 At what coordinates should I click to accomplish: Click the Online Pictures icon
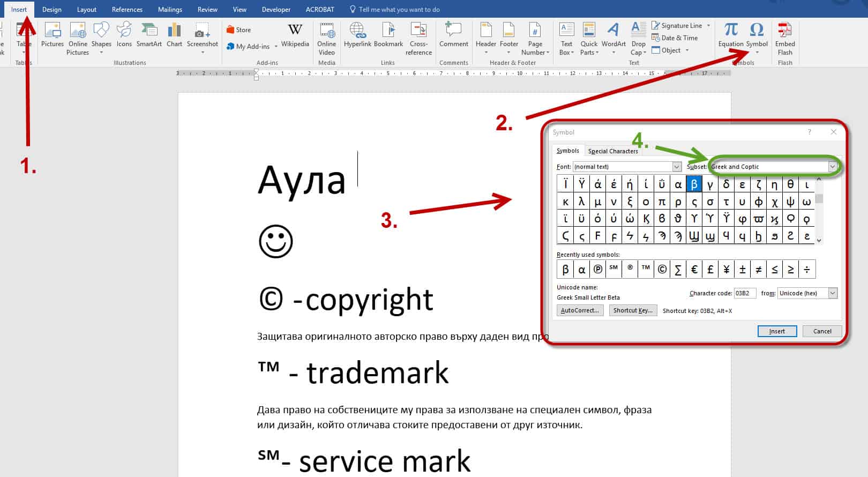[78, 39]
